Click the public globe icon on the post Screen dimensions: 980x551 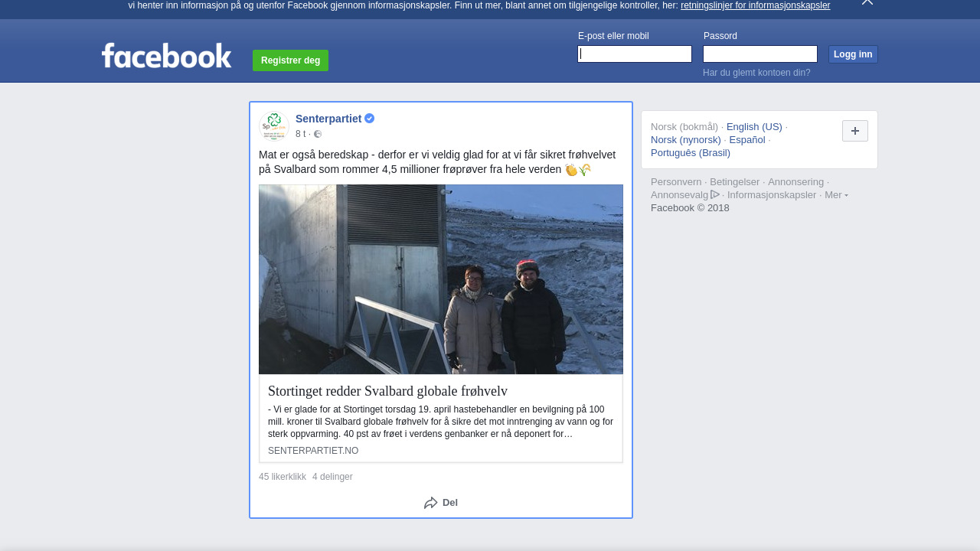(x=318, y=134)
